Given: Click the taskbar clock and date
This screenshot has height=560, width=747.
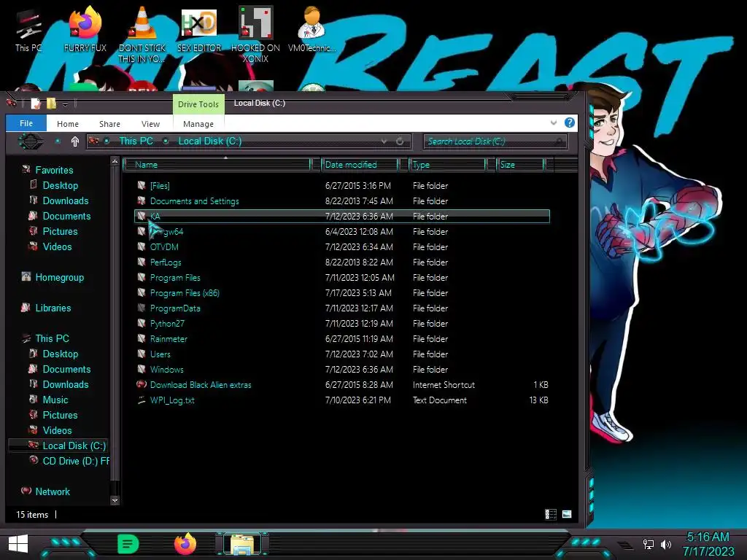Looking at the screenshot, I should point(708,544).
